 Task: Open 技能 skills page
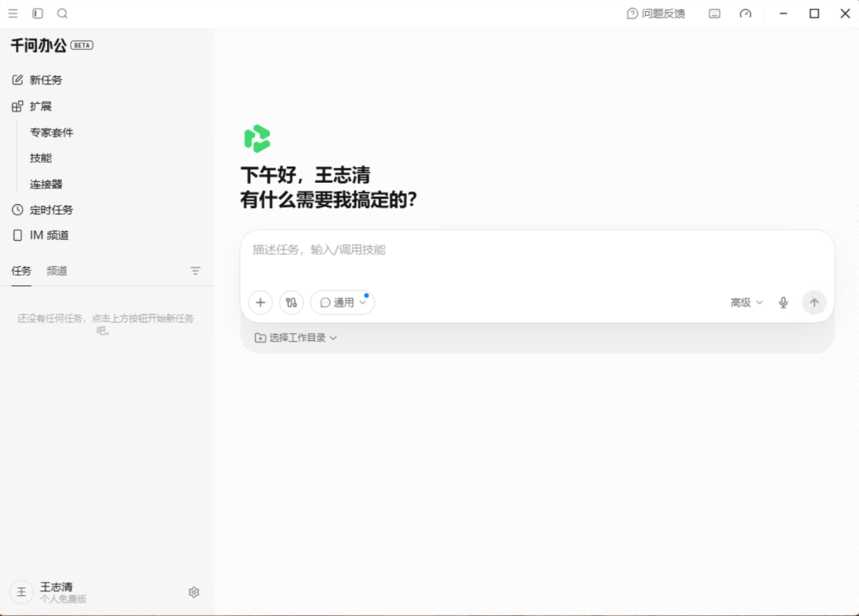pyautogui.click(x=41, y=158)
